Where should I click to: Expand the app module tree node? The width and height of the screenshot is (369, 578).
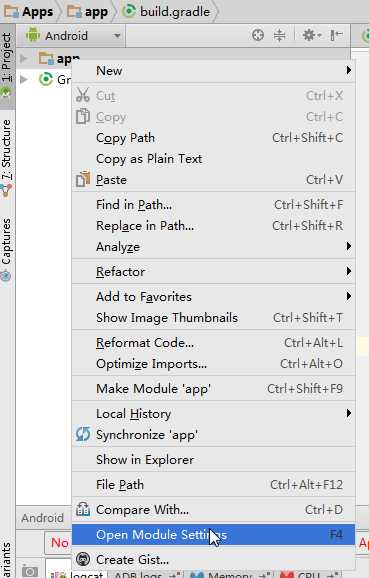point(24,58)
